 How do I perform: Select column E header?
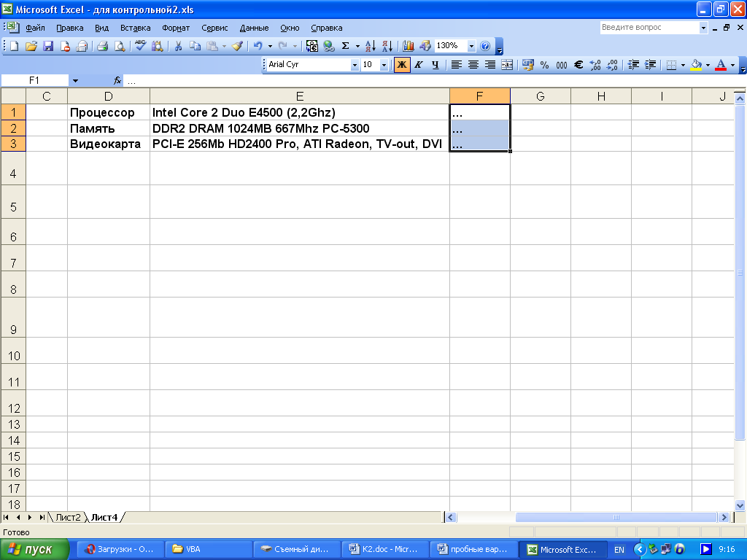tap(300, 96)
